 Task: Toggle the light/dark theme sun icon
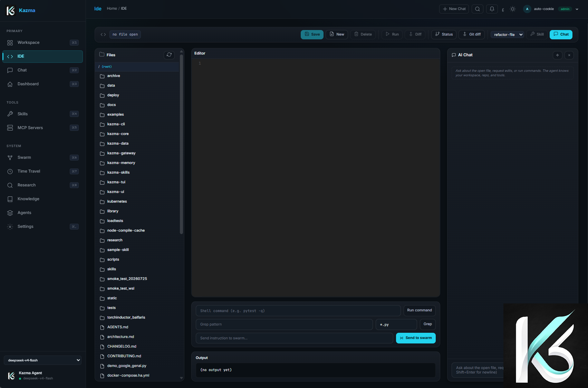click(513, 9)
